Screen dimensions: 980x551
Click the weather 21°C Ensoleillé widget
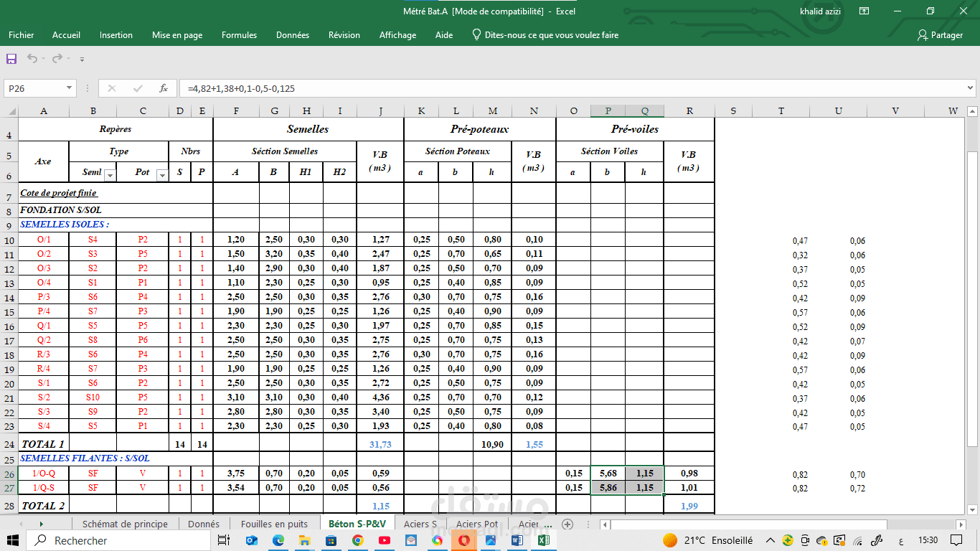[x=708, y=540]
